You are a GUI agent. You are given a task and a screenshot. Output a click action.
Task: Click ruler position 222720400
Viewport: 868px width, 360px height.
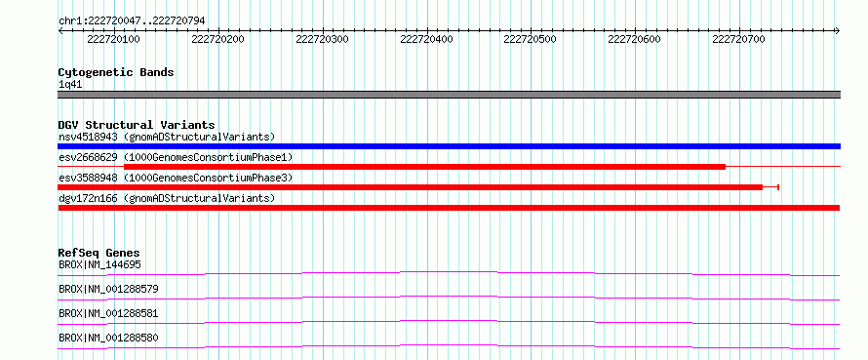(x=426, y=40)
